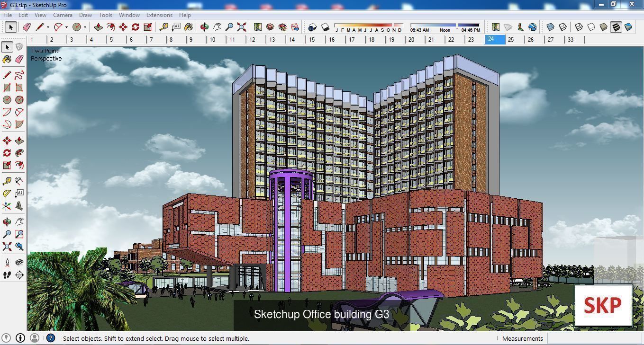The width and height of the screenshot is (644, 345).
Task: Select the Polygon tool
Action: 19,100
